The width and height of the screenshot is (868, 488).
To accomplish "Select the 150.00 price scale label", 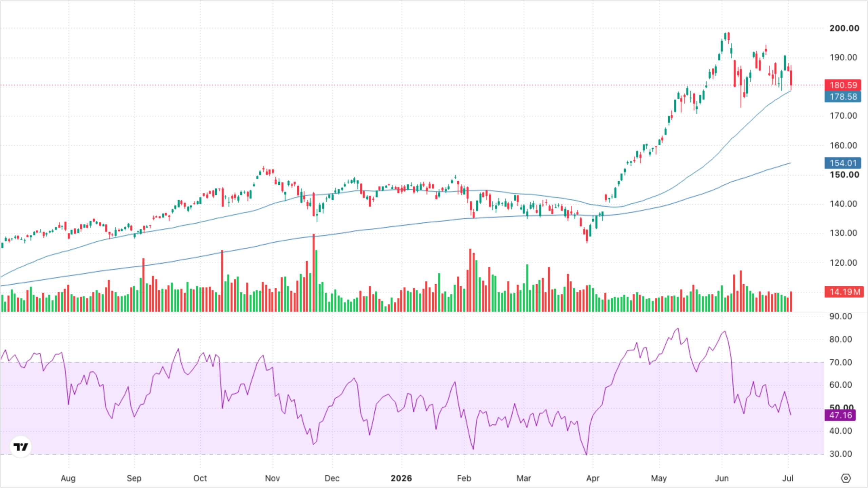I will (844, 175).
